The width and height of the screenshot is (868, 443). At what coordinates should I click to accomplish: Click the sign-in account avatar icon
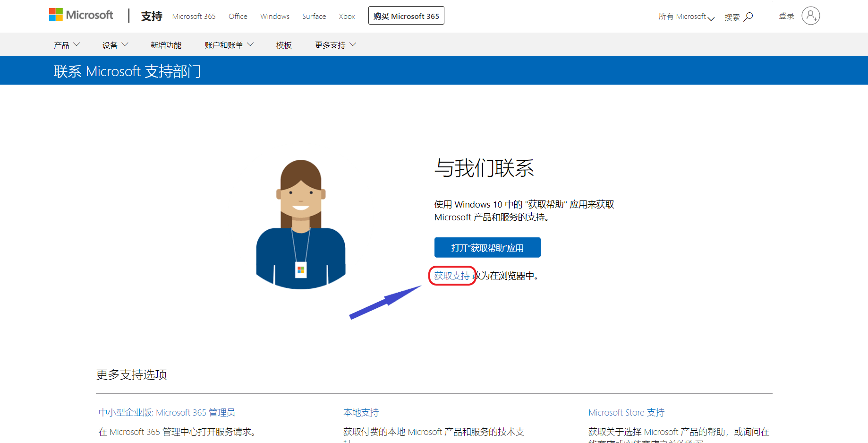click(810, 16)
